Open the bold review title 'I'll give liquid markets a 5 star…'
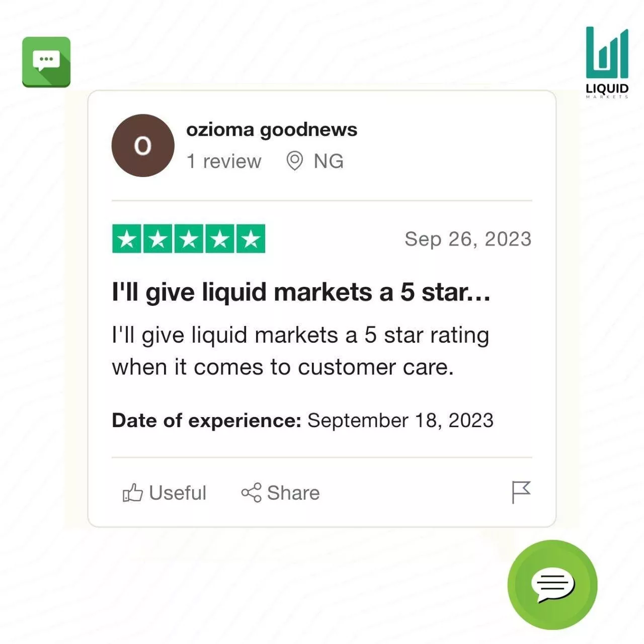The height and width of the screenshot is (644, 644). click(x=301, y=292)
